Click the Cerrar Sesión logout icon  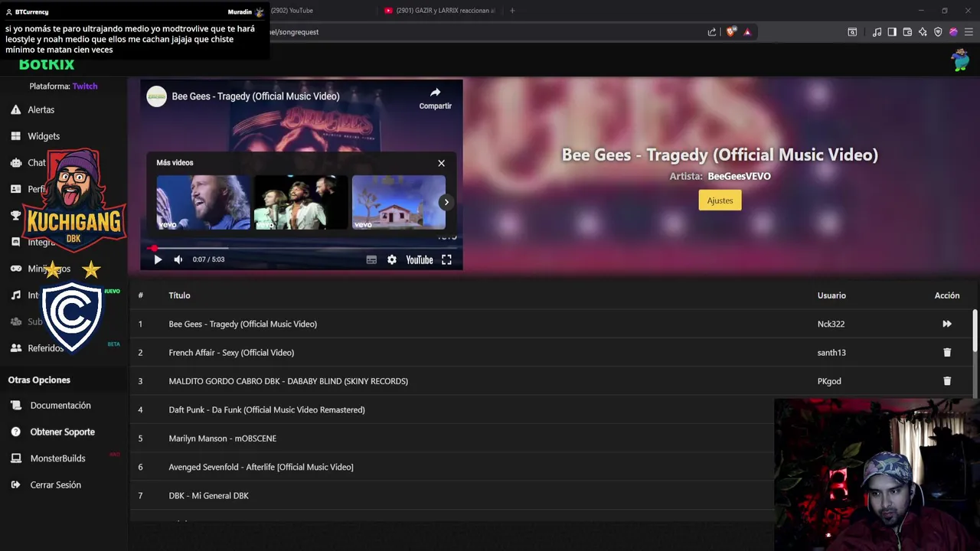(x=15, y=485)
